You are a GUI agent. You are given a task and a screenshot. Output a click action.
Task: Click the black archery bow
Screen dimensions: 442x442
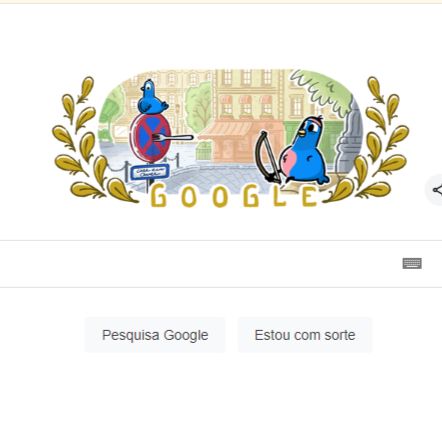coord(267,158)
